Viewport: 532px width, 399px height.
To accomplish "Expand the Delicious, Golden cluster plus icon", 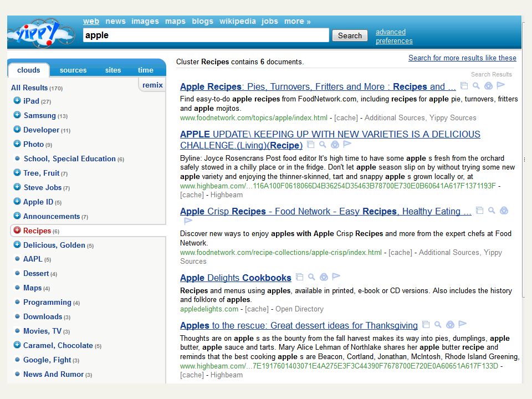I will pos(17,244).
